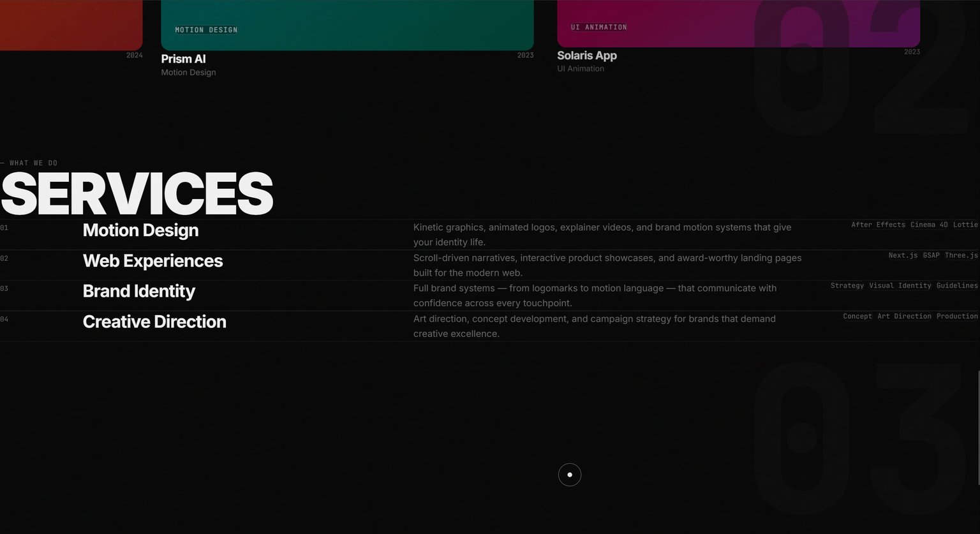Open the teal Prism AI project card

[x=347, y=25]
